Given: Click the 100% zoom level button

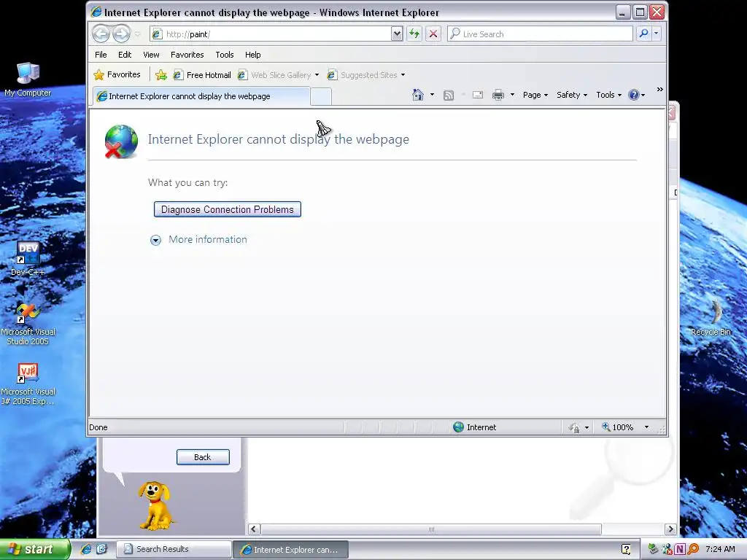Looking at the screenshot, I should (618, 427).
